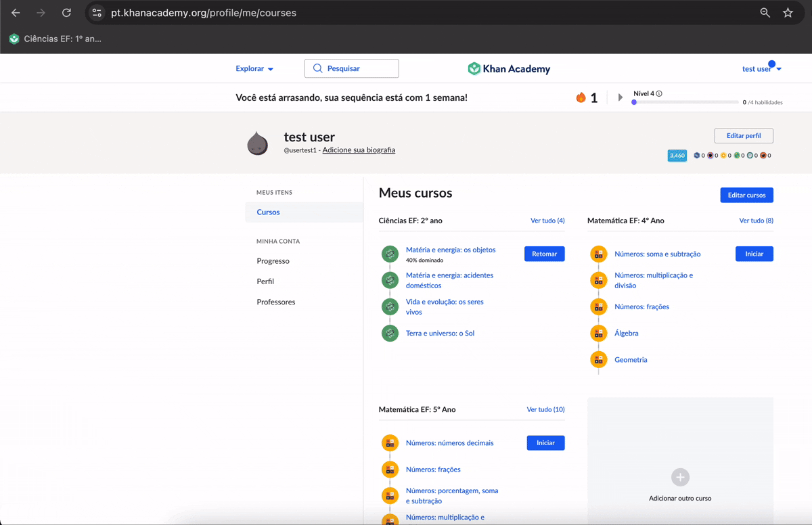Click the Adicionar outro curso card
This screenshot has height=525, width=812.
680,461
